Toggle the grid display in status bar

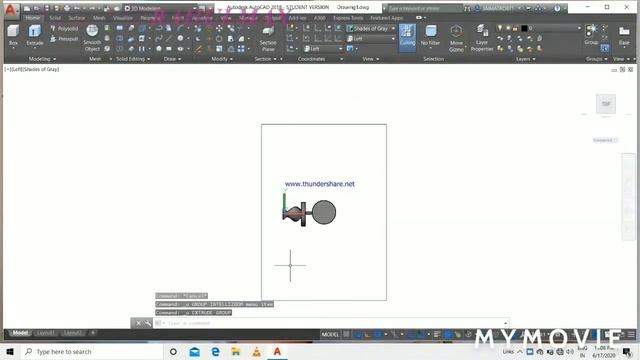(x=347, y=334)
